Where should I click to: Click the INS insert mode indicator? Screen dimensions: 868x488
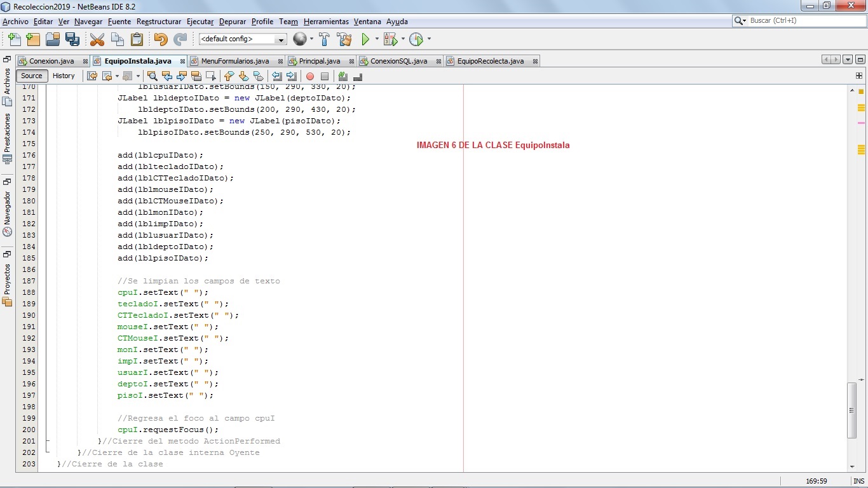859,482
